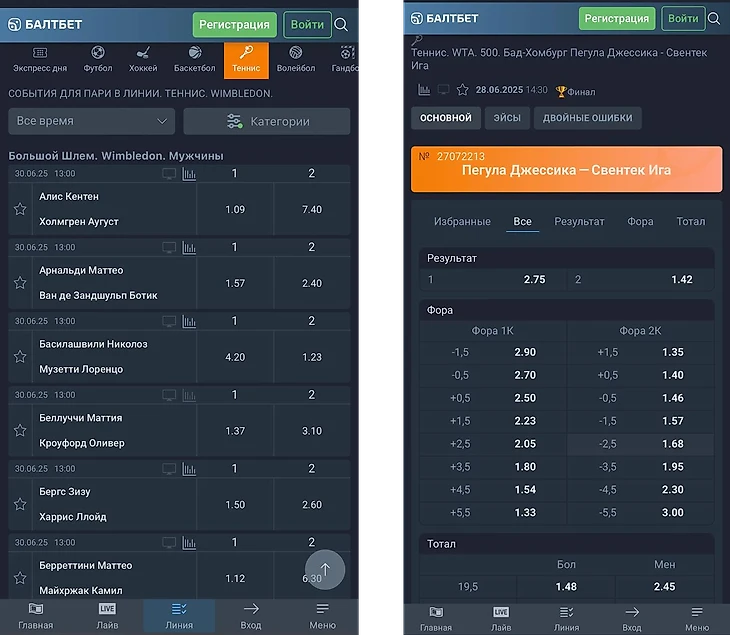Screen dimensions: 730x635
Task: Choose the Basketball (Баскетбол) sport icon
Action: pyautogui.click(x=194, y=60)
